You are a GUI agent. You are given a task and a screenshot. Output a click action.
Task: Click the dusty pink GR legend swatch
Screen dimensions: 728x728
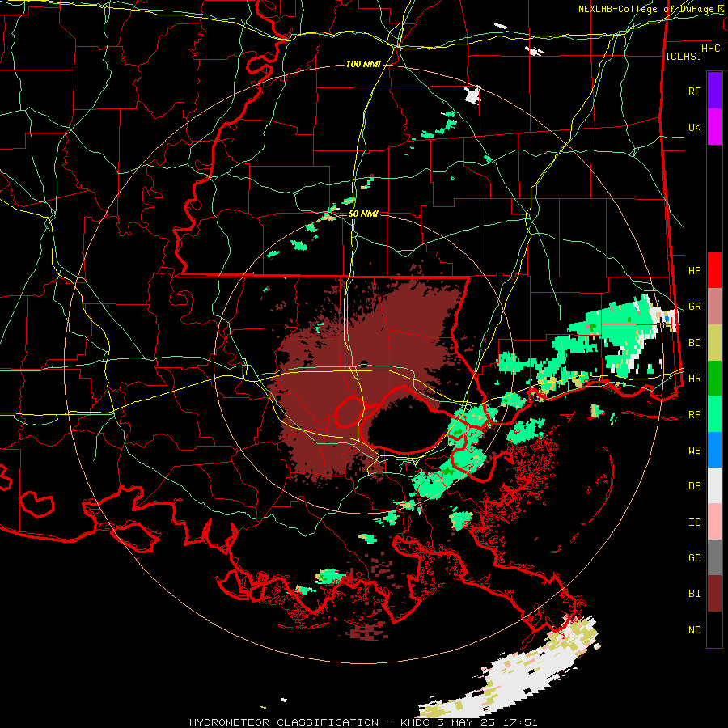pos(714,307)
